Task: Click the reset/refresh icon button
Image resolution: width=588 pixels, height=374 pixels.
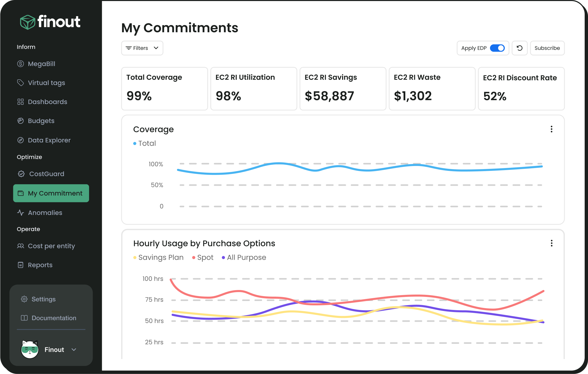Action: 519,48
